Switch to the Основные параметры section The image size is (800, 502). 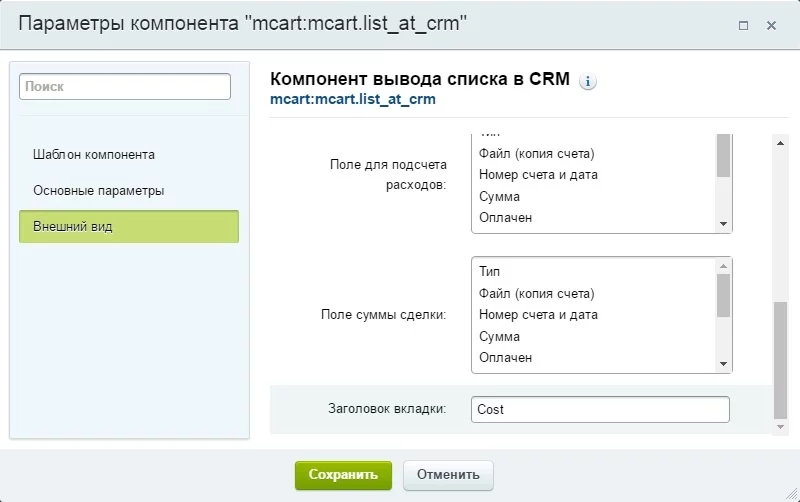point(98,190)
